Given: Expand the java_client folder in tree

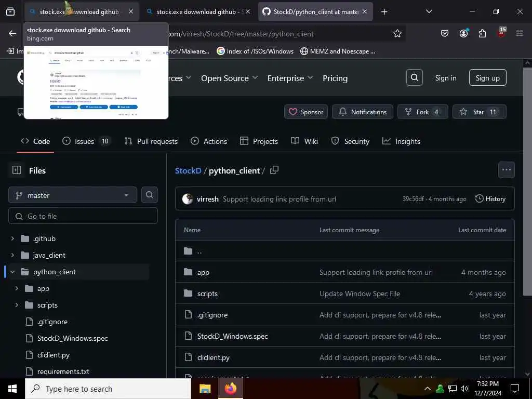Looking at the screenshot, I should click(x=12, y=255).
